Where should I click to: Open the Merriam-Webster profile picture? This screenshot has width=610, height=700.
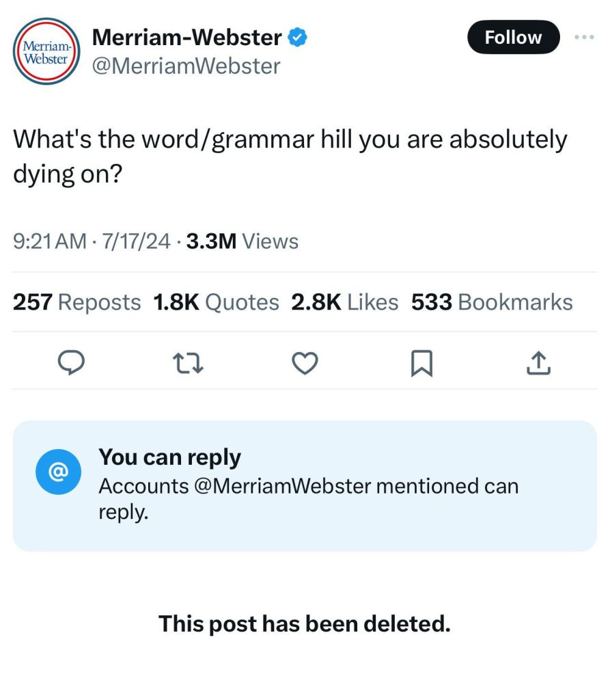[x=47, y=51]
